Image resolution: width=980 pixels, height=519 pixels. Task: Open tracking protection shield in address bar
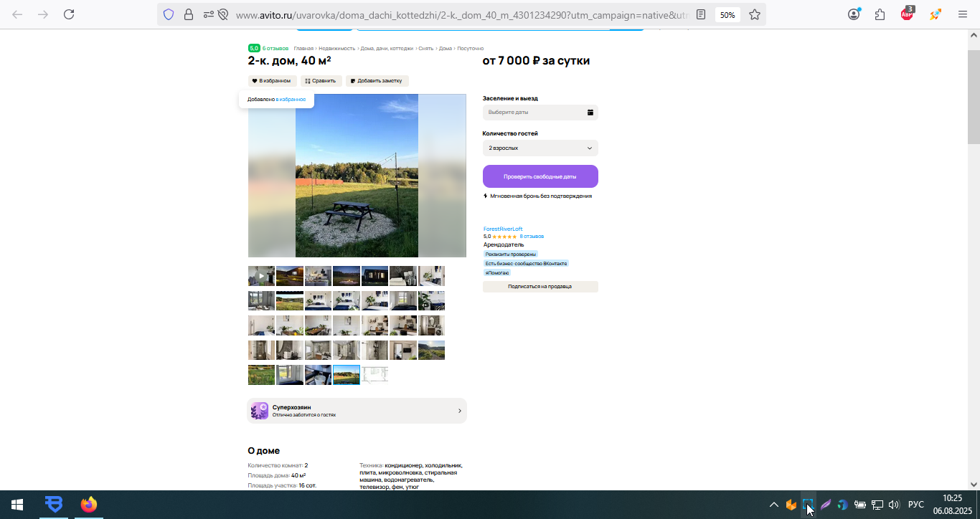pyautogui.click(x=169, y=14)
